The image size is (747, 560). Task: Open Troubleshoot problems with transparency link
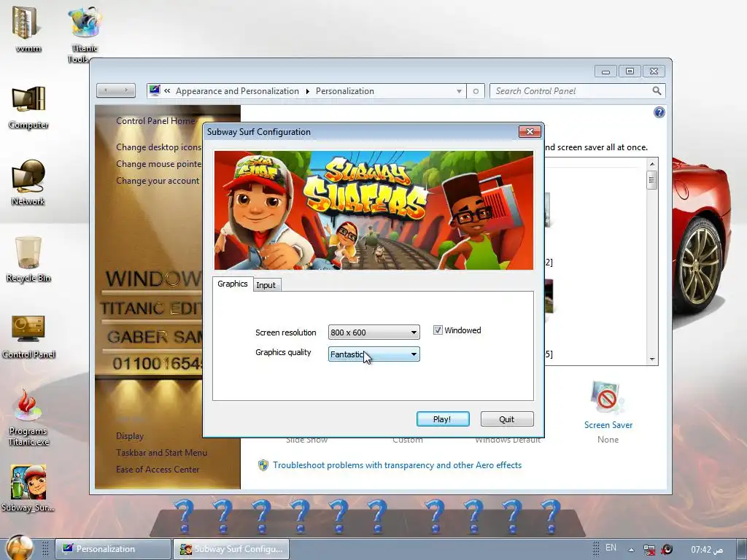pyautogui.click(x=397, y=465)
